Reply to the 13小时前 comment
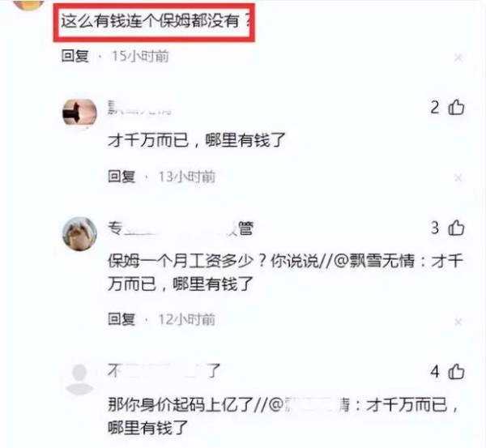The image size is (486, 448). coord(122,177)
